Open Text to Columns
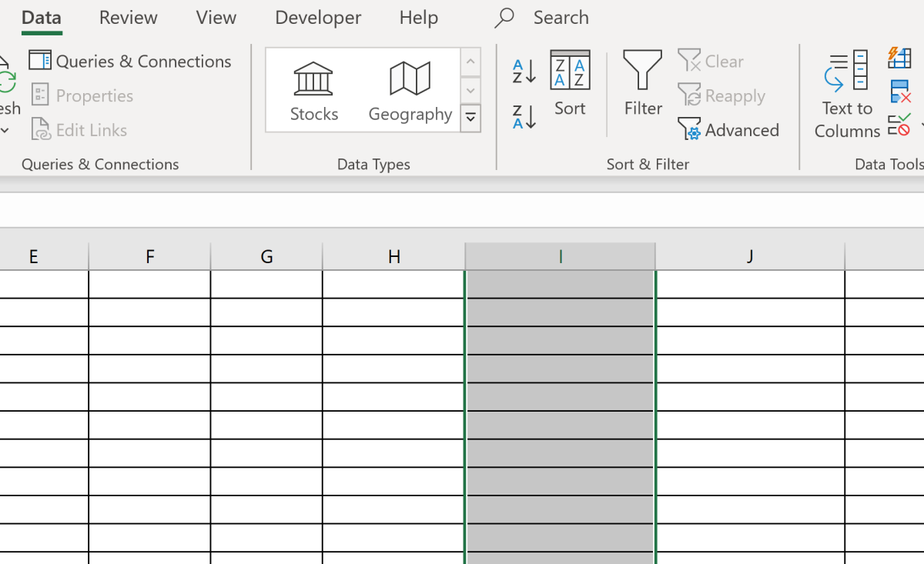The width and height of the screenshot is (924, 564). 845,92
